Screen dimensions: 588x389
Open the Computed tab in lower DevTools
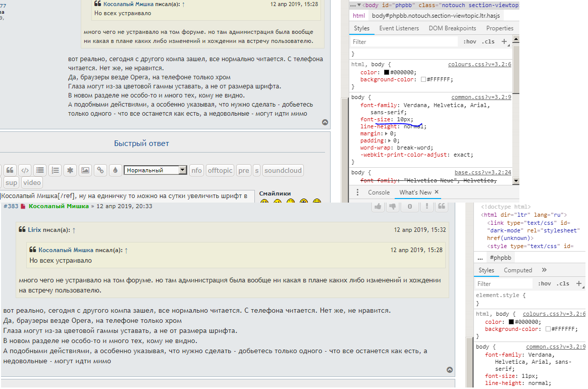(518, 270)
